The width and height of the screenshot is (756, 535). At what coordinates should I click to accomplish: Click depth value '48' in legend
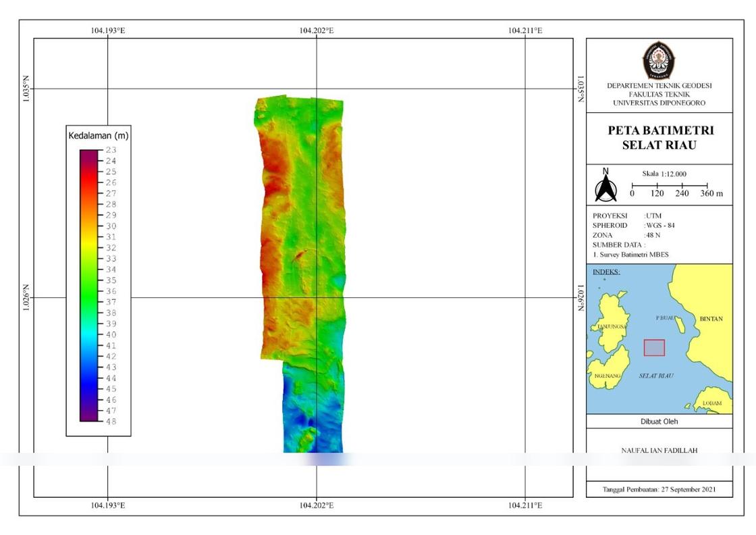click(x=111, y=422)
